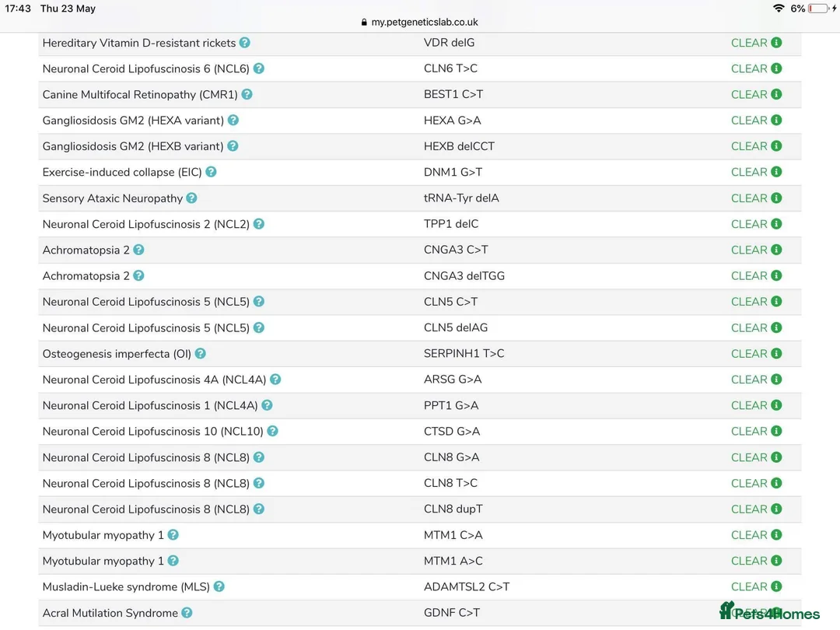Click CLEAR result for CLN8 dupT
Screen dimensions: 840x630
(x=749, y=509)
